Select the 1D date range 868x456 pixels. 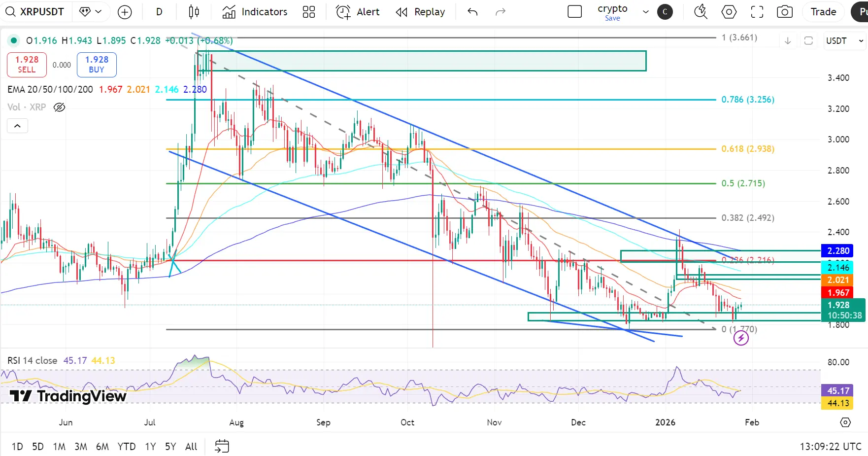pos(17,447)
